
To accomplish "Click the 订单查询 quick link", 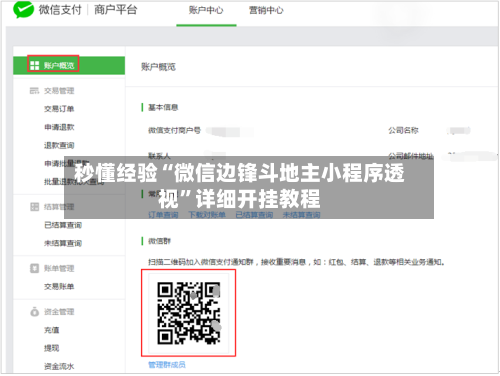I will point(163,215).
